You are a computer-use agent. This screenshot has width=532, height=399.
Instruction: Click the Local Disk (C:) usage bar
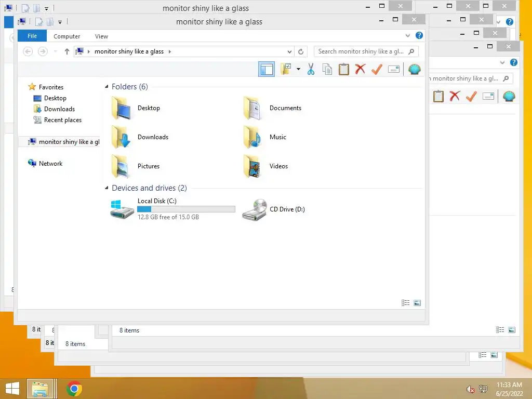(x=186, y=209)
